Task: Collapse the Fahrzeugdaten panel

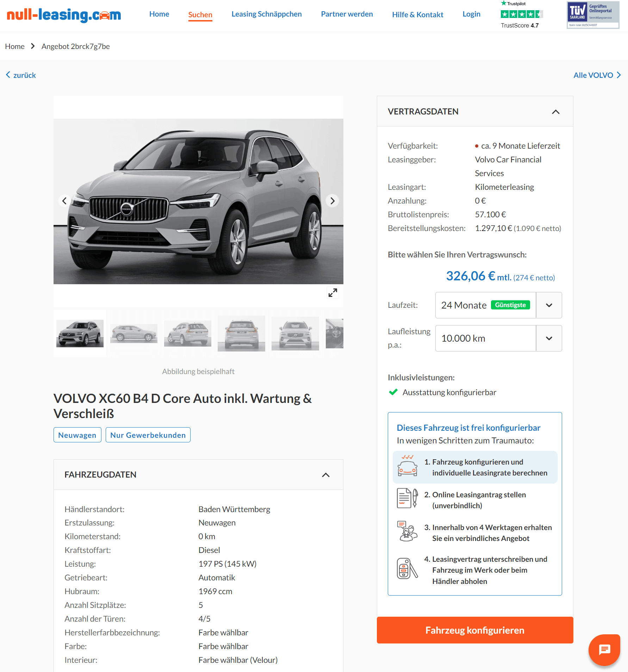Action: point(326,475)
